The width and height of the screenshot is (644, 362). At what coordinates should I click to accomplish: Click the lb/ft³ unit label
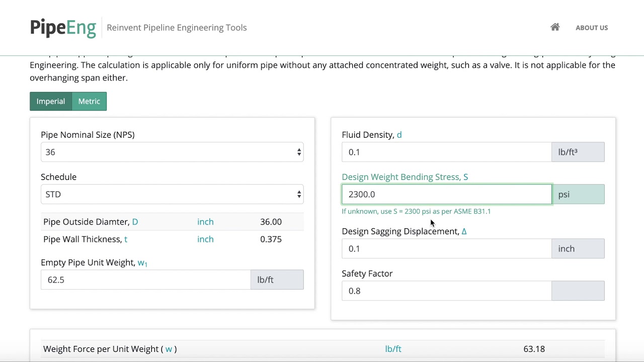click(x=578, y=152)
